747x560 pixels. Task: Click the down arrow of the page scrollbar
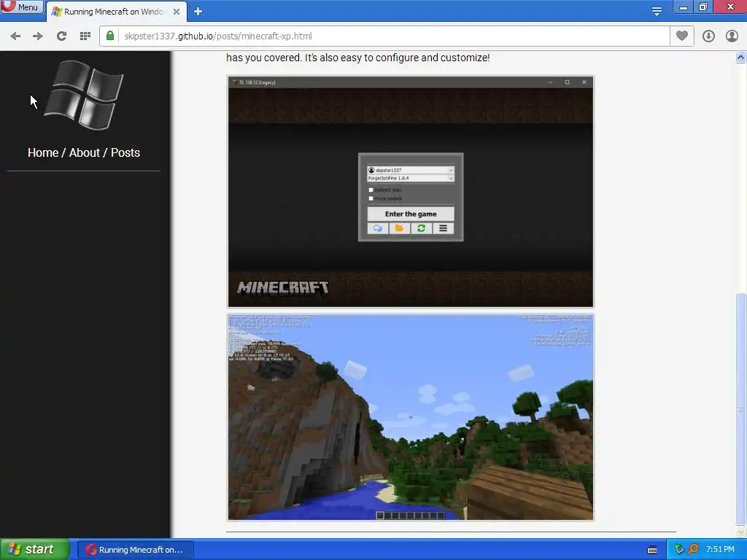(x=740, y=532)
